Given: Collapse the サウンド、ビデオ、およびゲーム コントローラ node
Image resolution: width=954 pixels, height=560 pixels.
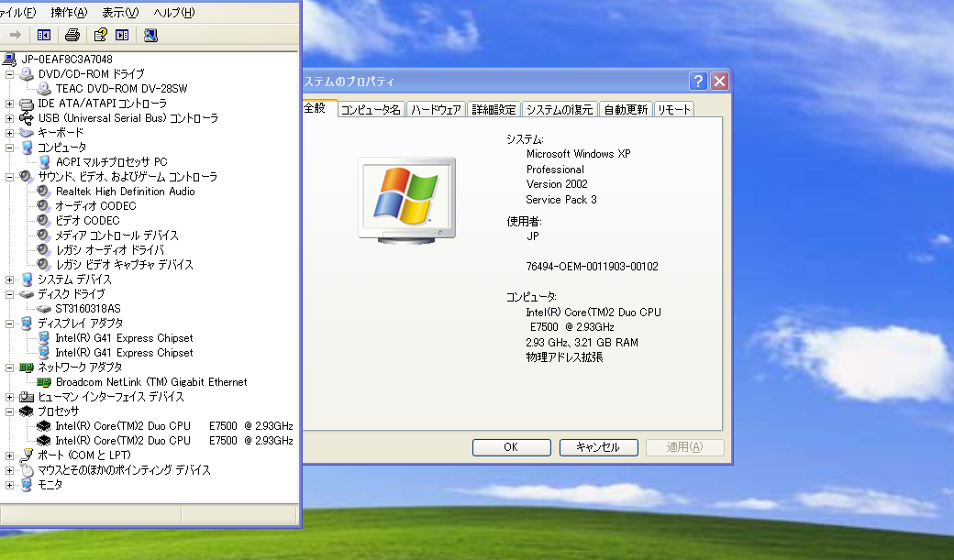Looking at the screenshot, I should (8, 176).
